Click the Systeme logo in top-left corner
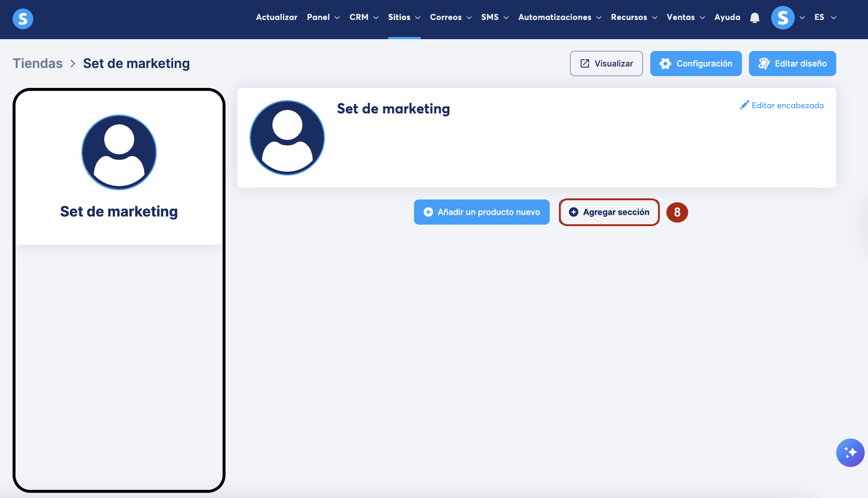Screen dimensions: 868x498 point(23,18)
